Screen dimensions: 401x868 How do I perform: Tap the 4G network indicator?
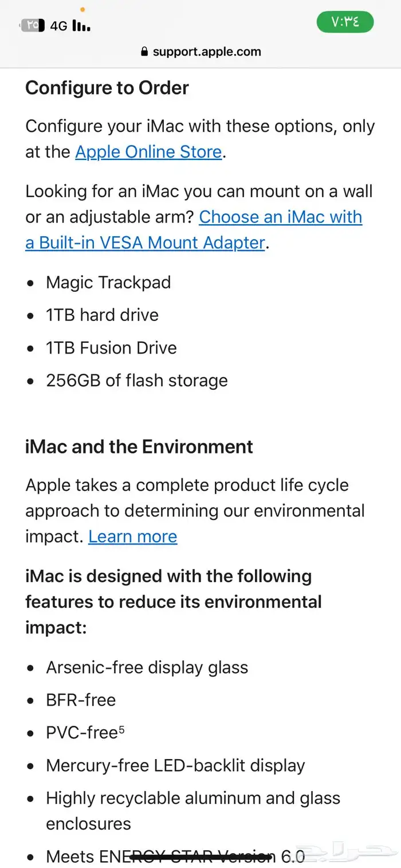coord(58,26)
